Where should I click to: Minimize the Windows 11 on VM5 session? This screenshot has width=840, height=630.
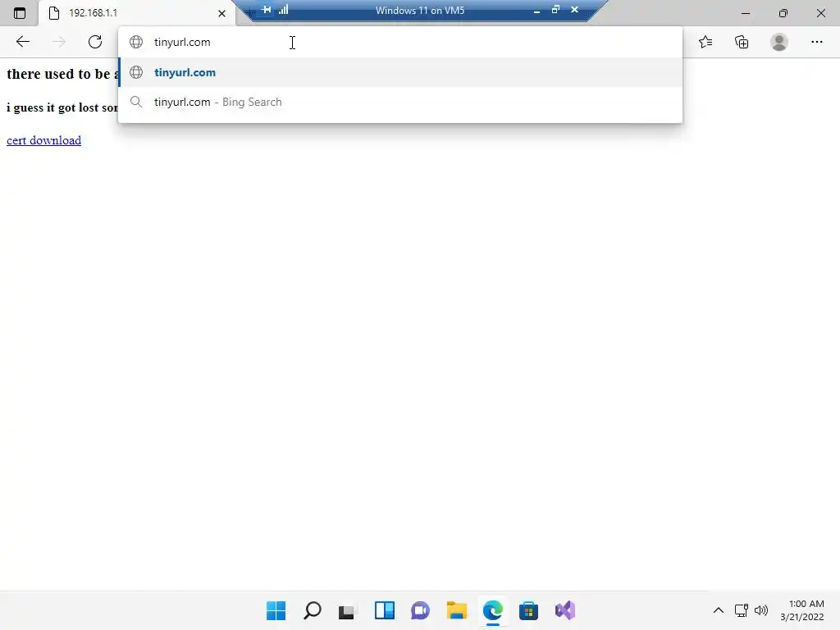[536, 10]
